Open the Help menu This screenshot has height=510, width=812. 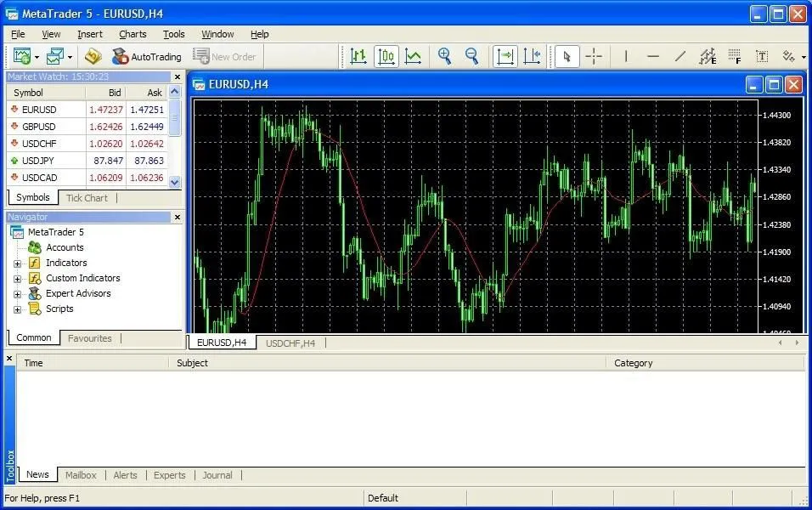pyautogui.click(x=259, y=34)
